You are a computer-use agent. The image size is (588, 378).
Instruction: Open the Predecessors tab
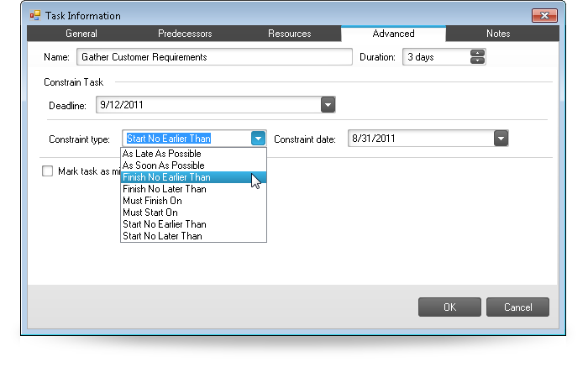click(185, 34)
